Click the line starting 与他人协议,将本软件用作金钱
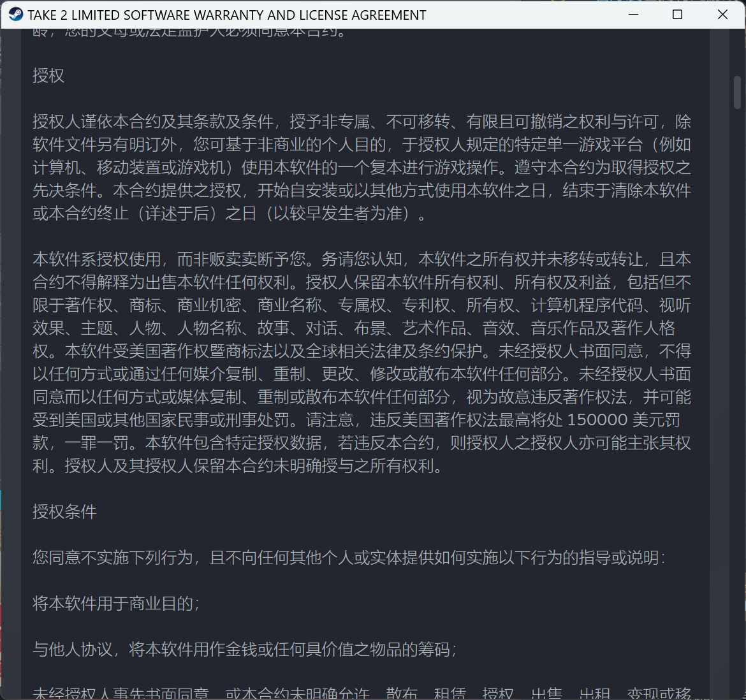Viewport: 746px width, 700px height. pos(245,649)
